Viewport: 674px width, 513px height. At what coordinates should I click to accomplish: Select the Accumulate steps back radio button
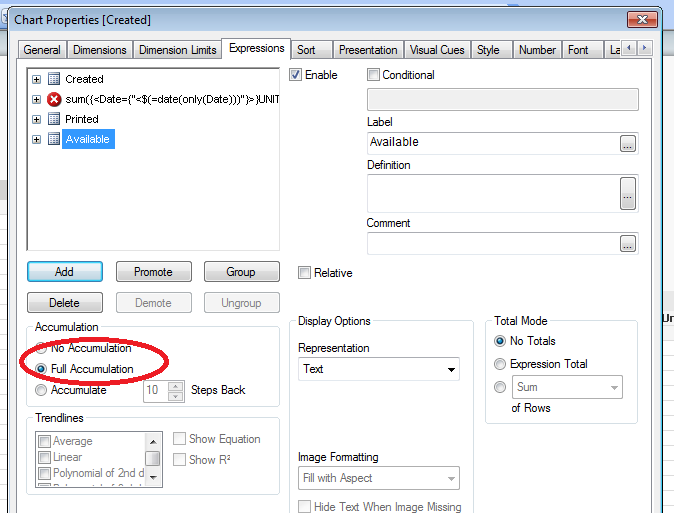[41, 390]
